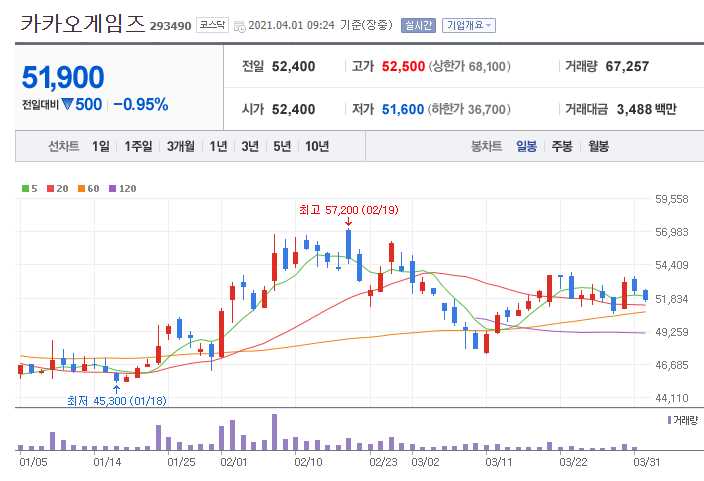Screen dimensions: 704x481
Task: Click the red 20-day moving average legend
Action: coord(57,189)
